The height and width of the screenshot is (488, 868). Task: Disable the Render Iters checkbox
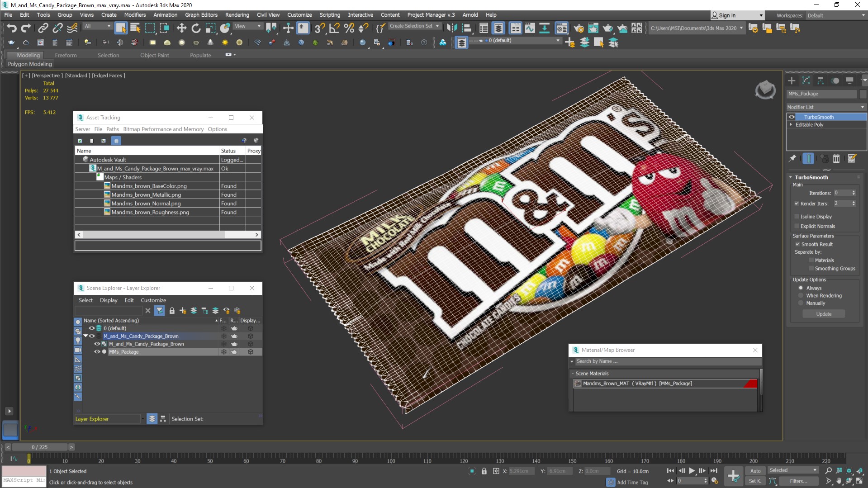tap(797, 204)
